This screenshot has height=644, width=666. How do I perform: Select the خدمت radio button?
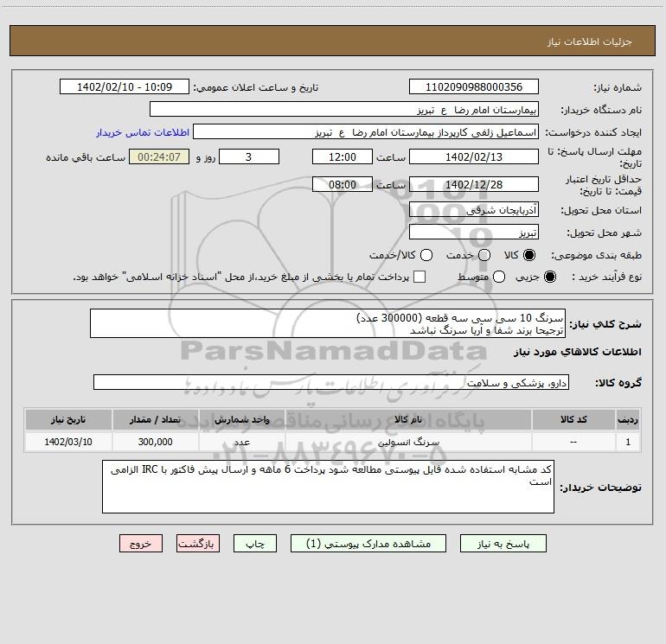(484, 255)
